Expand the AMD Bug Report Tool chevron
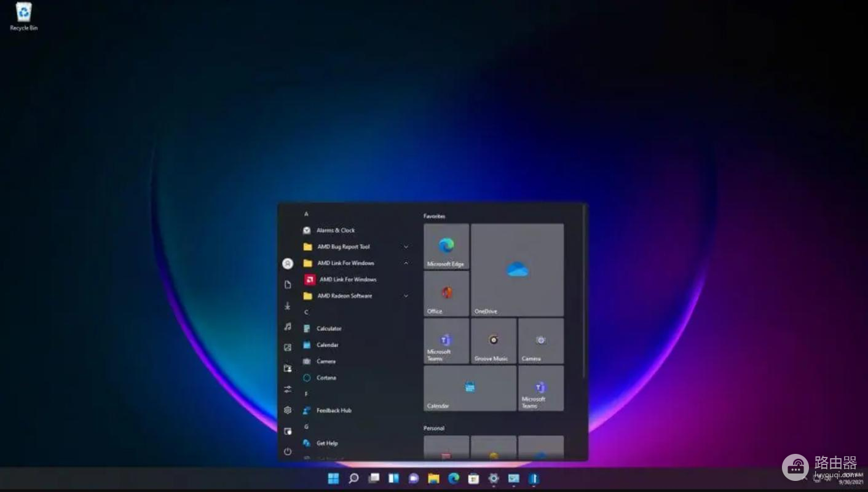The width and height of the screenshot is (868, 492). 406,247
